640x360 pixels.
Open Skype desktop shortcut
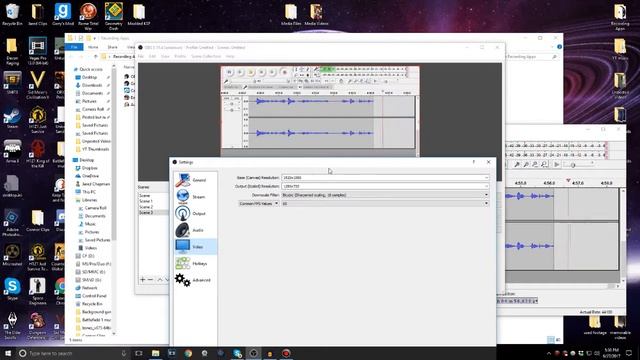point(12,289)
